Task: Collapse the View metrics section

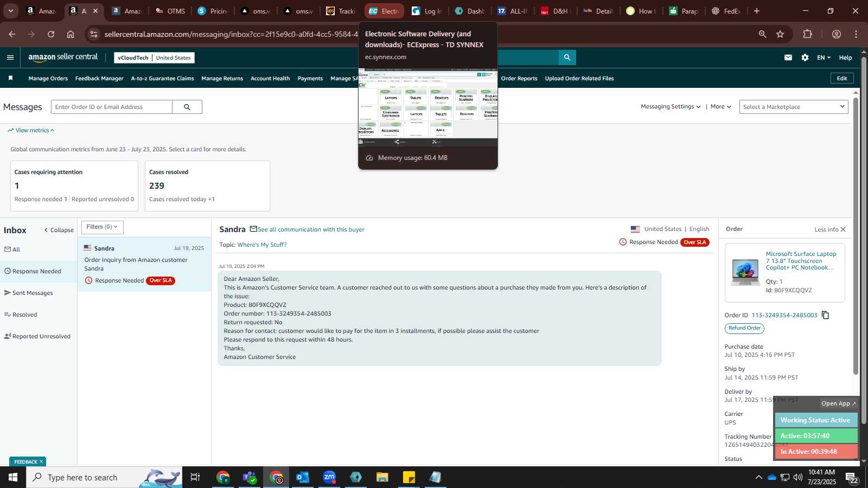Action: [x=31, y=130]
